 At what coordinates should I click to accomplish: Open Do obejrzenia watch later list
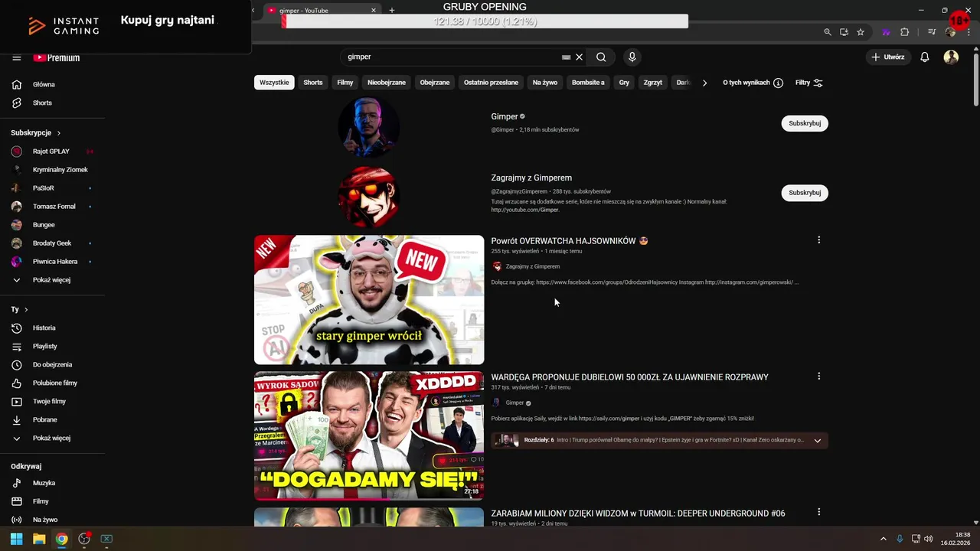(x=53, y=364)
